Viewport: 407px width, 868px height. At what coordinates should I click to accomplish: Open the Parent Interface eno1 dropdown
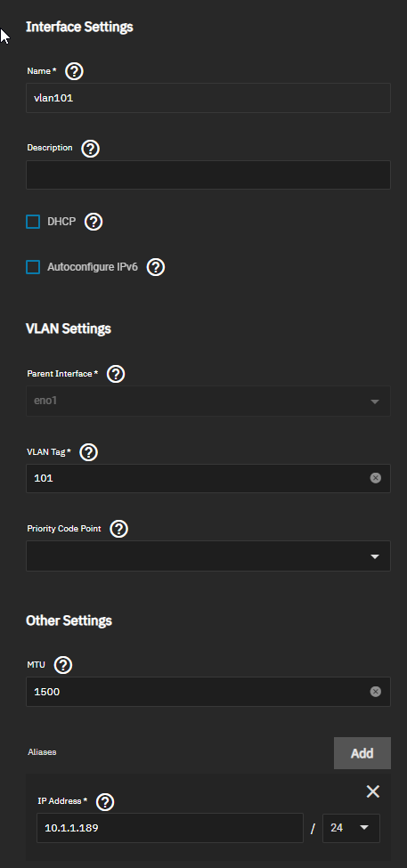pos(208,401)
